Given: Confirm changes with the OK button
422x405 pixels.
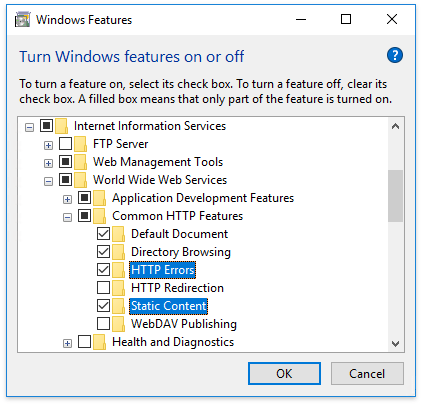Looking at the screenshot, I should pos(284,374).
